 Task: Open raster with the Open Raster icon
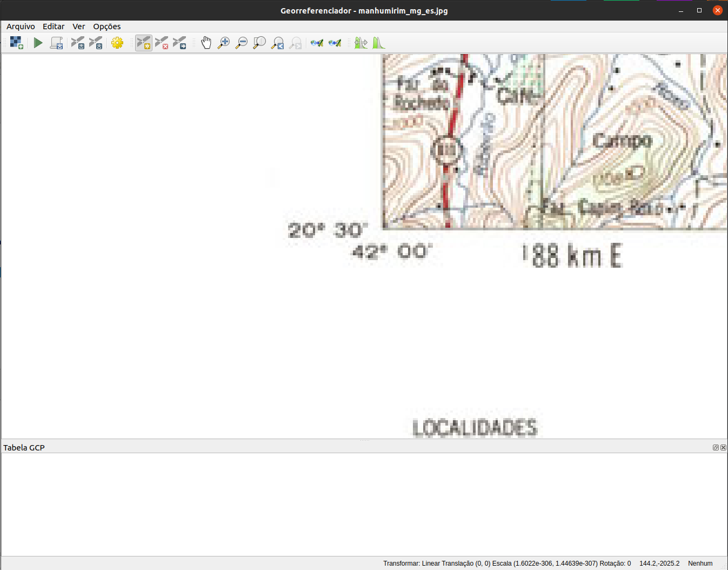pos(17,43)
